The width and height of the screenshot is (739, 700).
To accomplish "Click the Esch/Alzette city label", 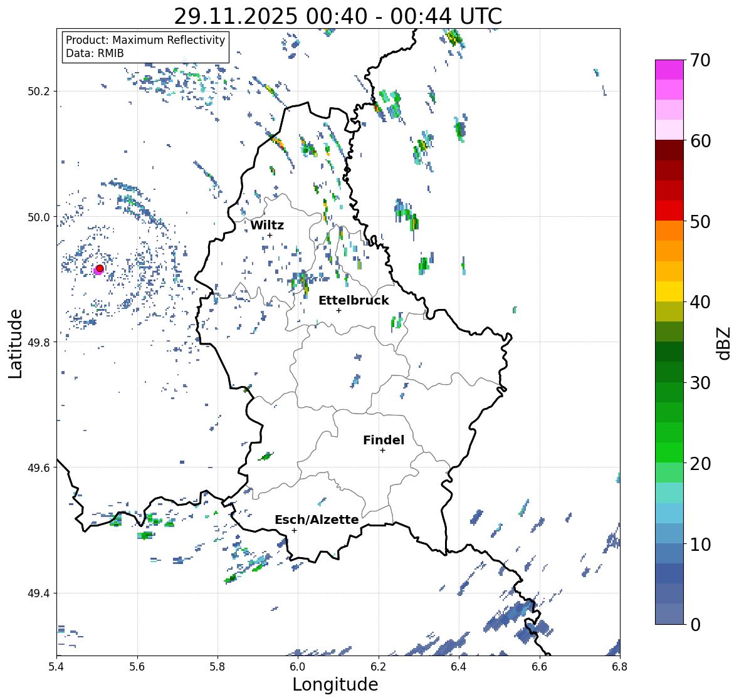I will click(x=317, y=520).
